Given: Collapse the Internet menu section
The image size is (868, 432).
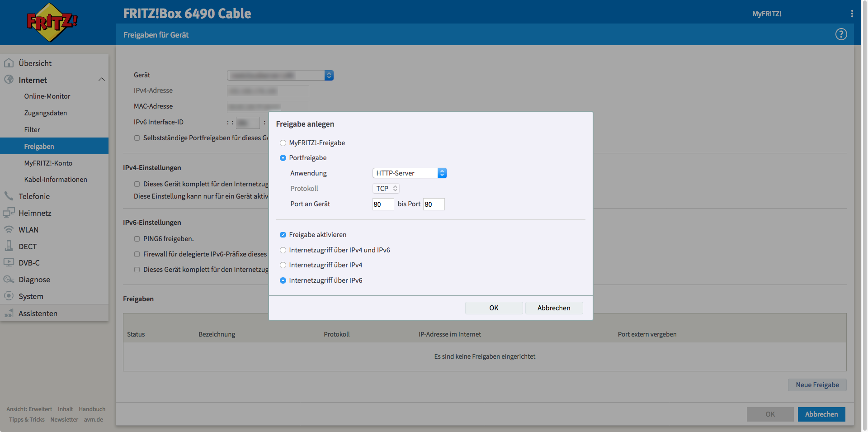Looking at the screenshot, I should pyautogui.click(x=101, y=80).
